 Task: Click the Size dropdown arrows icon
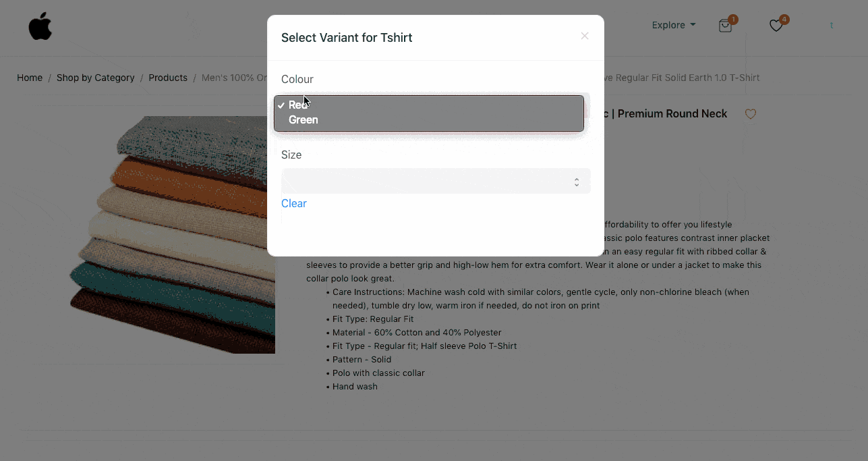[577, 182]
